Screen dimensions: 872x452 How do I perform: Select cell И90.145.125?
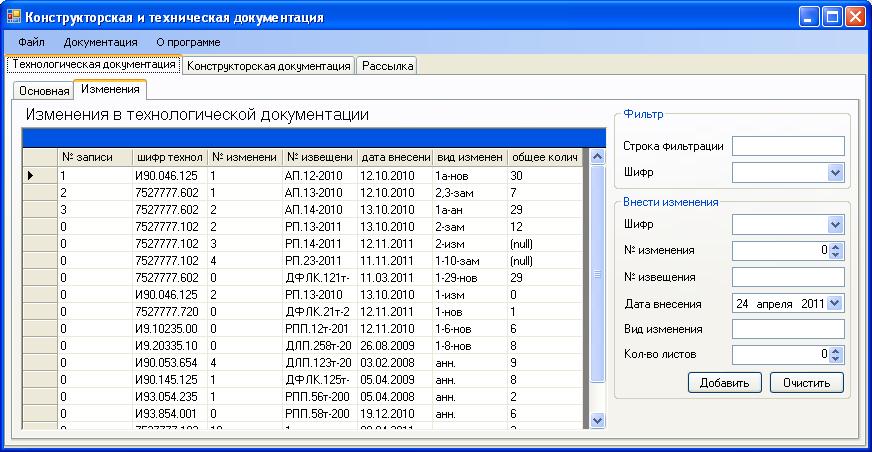tap(170, 380)
